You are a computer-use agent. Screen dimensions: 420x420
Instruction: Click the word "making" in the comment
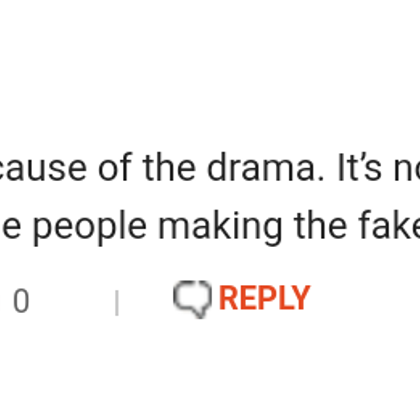(x=220, y=228)
